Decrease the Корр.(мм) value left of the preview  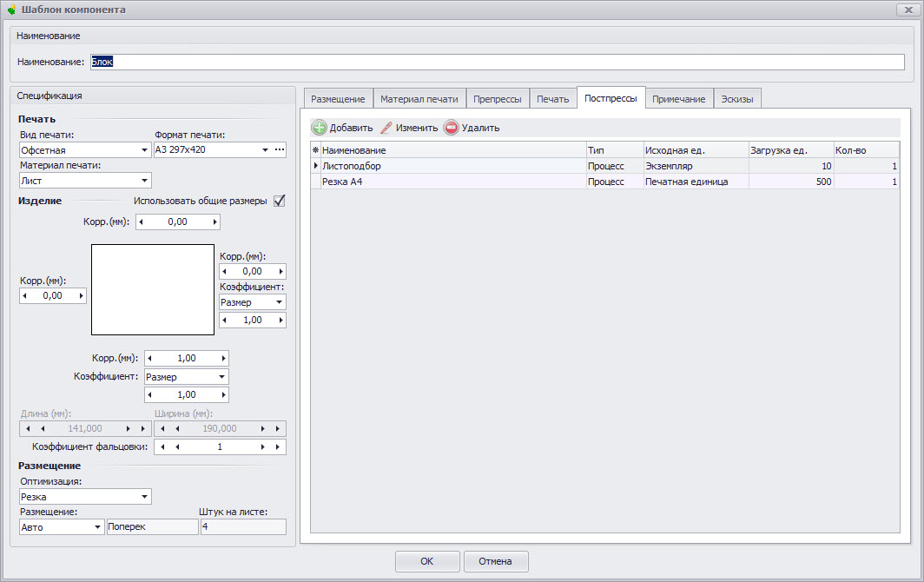24,296
